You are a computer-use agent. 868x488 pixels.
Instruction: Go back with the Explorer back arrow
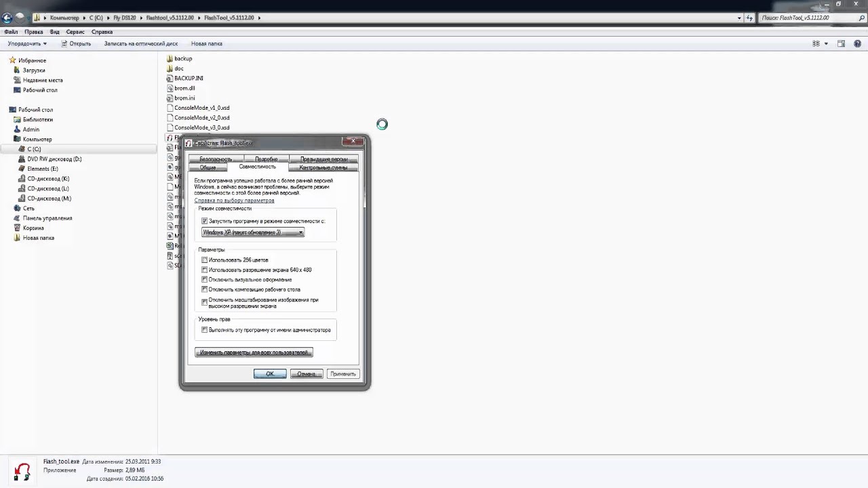tap(7, 18)
